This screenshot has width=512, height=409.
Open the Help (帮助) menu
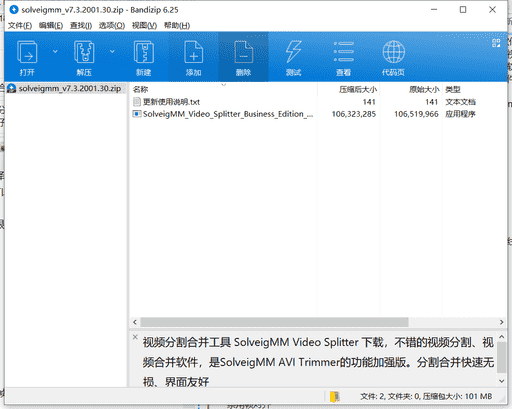177,26
